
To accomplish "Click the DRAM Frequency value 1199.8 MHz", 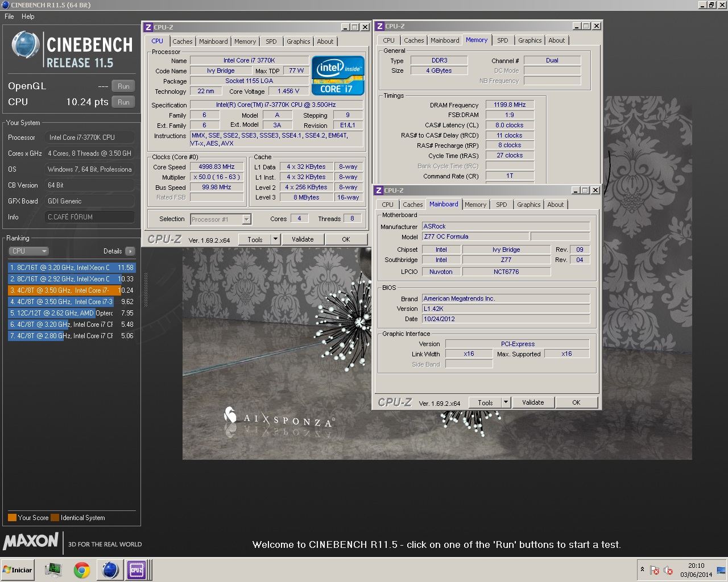I will [x=510, y=105].
